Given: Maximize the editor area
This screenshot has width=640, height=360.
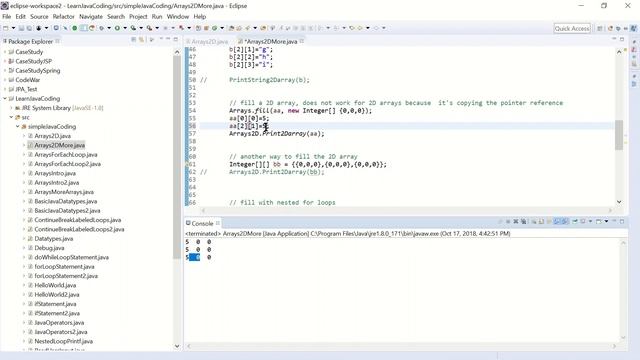Looking at the screenshot, I should (622, 39).
